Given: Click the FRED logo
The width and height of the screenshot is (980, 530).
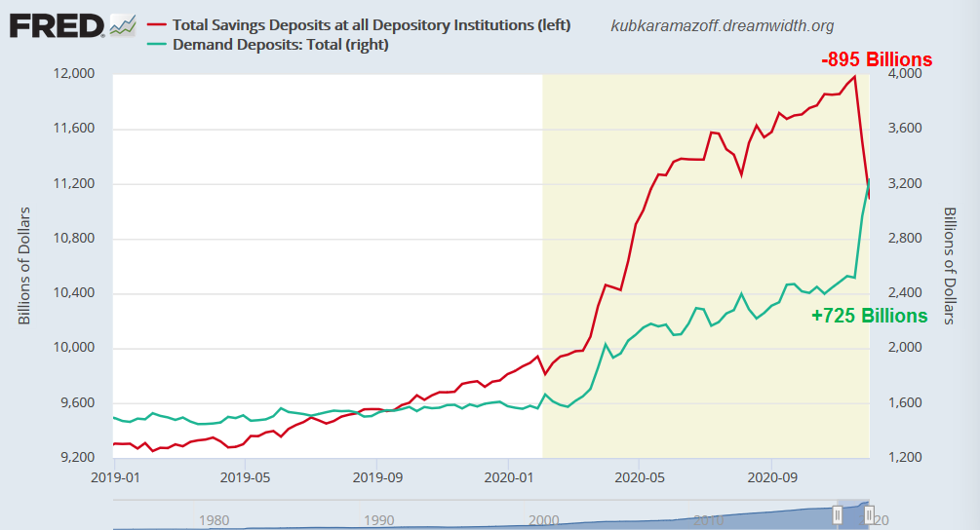Looking at the screenshot, I should click(x=57, y=26).
